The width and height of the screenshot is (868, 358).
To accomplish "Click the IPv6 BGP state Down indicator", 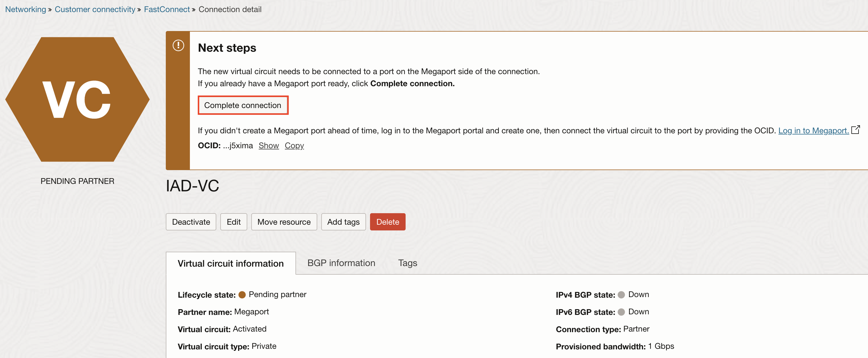I will pyautogui.click(x=622, y=312).
